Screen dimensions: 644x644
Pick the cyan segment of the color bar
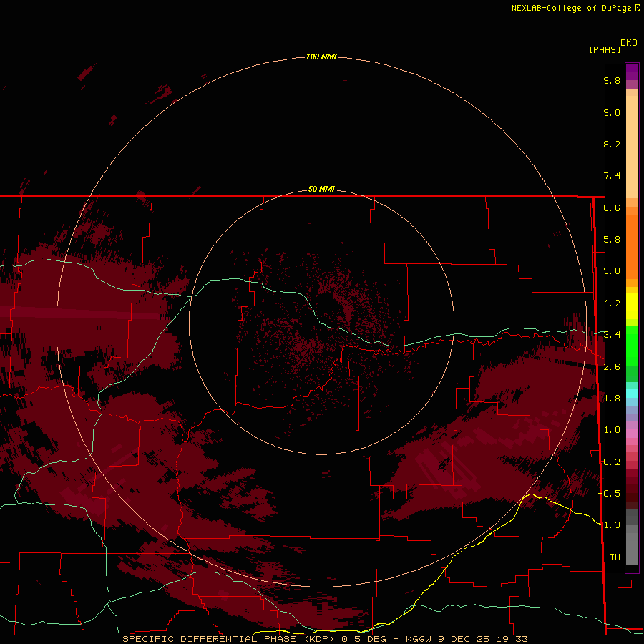pos(632,393)
